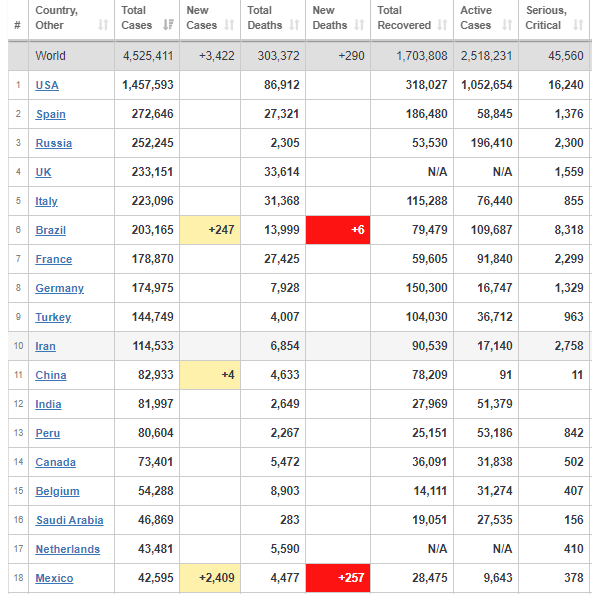The width and height of the screenshot is (592, 594).
Task: Sort by New Deaths column icon
Action: pyautogui.click(x=359, y=25)
